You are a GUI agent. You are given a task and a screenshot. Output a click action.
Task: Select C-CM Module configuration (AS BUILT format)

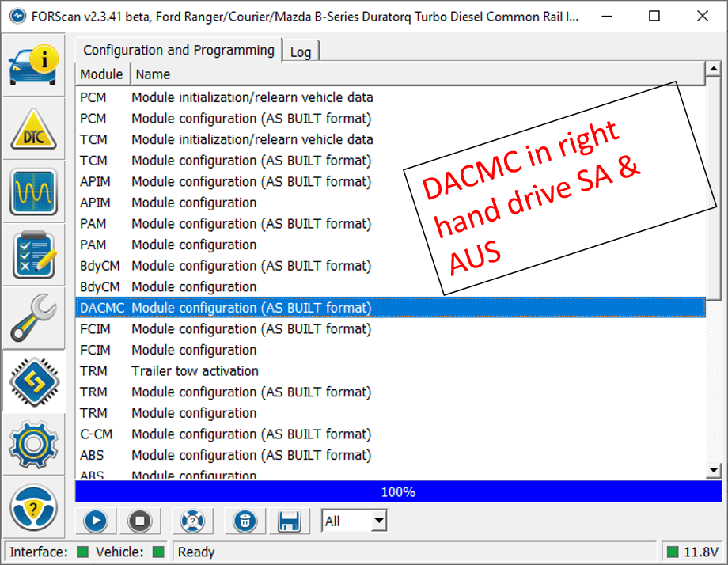(390, 434)
